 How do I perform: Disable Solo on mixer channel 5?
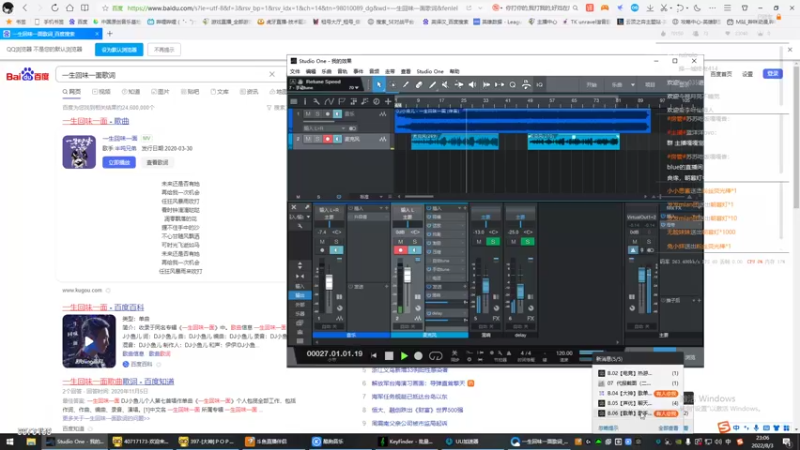click(493, 241)
